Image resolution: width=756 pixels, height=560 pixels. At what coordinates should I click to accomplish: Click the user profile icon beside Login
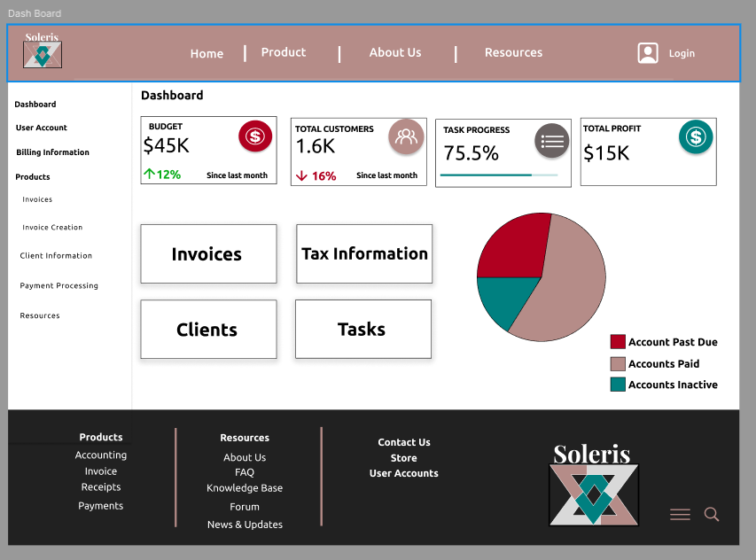tap(648, 53)
